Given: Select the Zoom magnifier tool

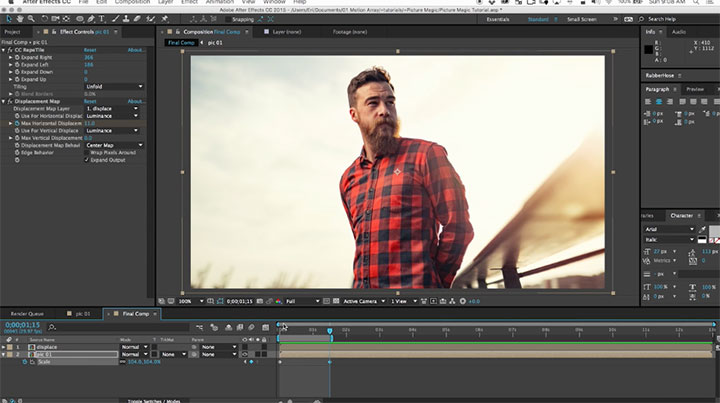Looking at the screenshot, I should (31, 19).
